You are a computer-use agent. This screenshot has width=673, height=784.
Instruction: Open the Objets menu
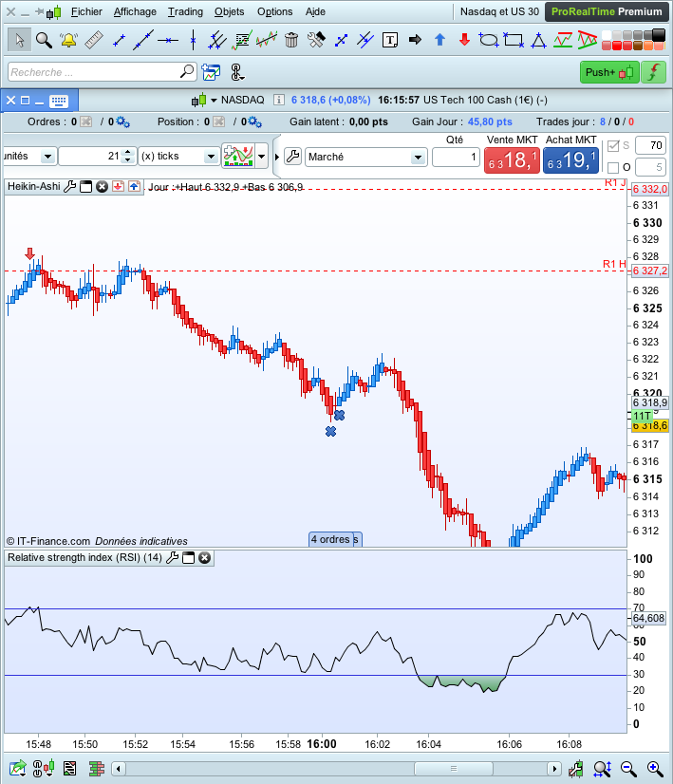click(230, 11)
